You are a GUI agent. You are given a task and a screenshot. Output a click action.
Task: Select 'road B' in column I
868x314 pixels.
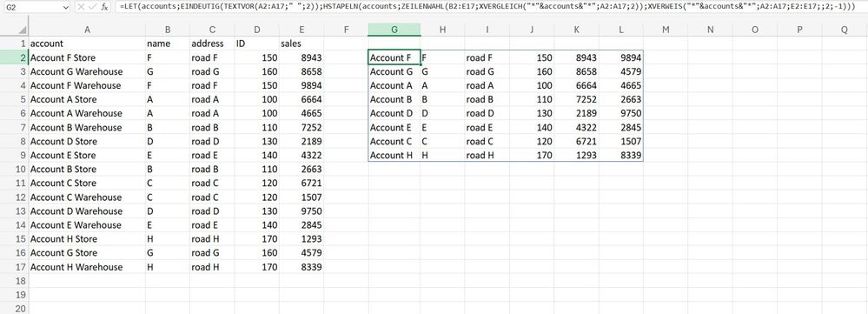tap(487, 99)
